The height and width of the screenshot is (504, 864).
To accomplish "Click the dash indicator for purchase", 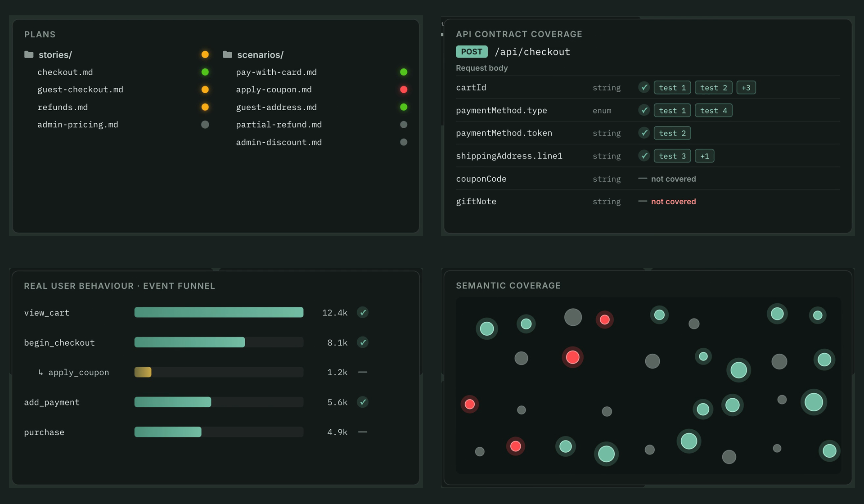I will 363,432.
